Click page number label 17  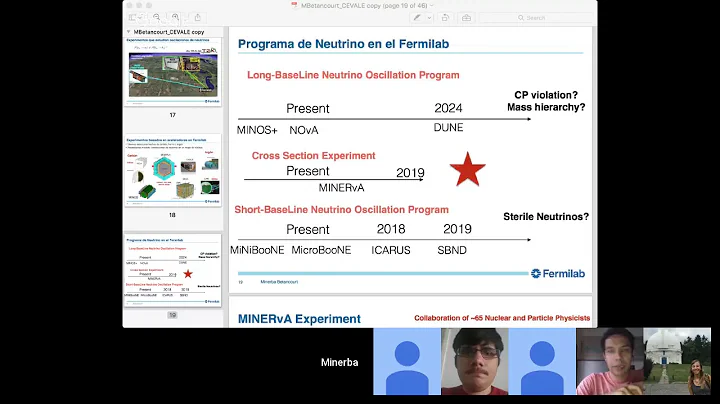tap(173, 115)
